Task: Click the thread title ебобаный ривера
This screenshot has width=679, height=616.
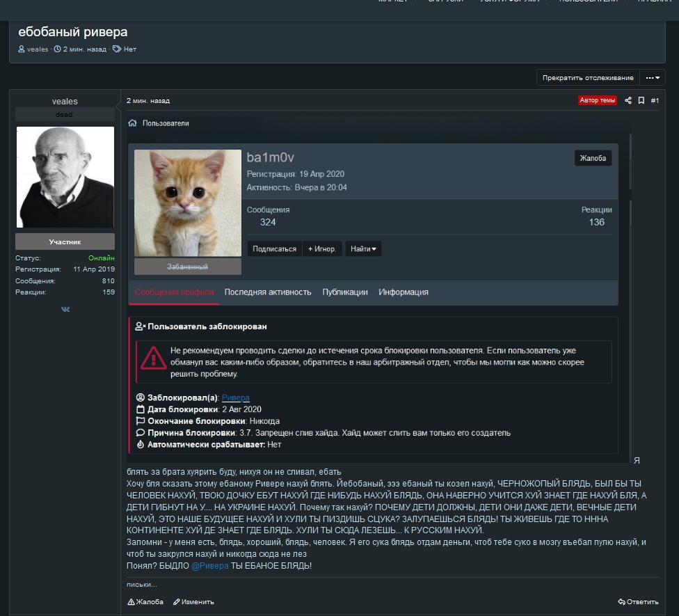Action: coord(73,32)
